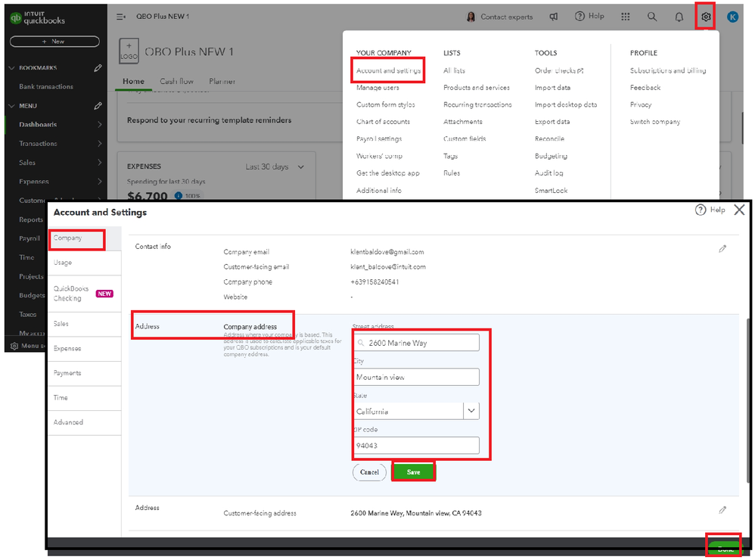The width and height of the screenshot is (755, 560).
Task: Edit Contact info with pencil icon
Action: (722, 249)
